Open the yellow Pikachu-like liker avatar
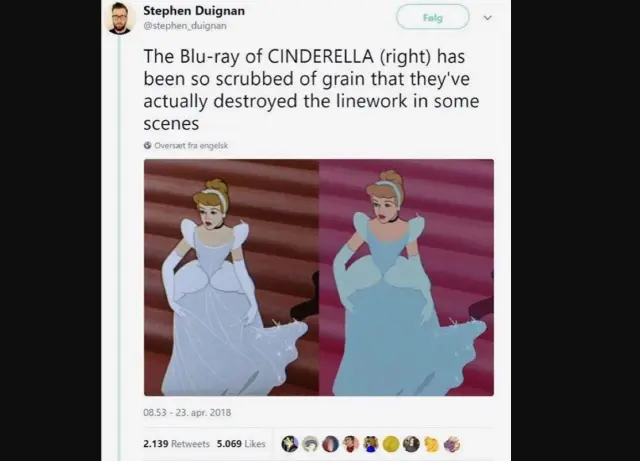 pyautogui.click(x=431, y=444)
